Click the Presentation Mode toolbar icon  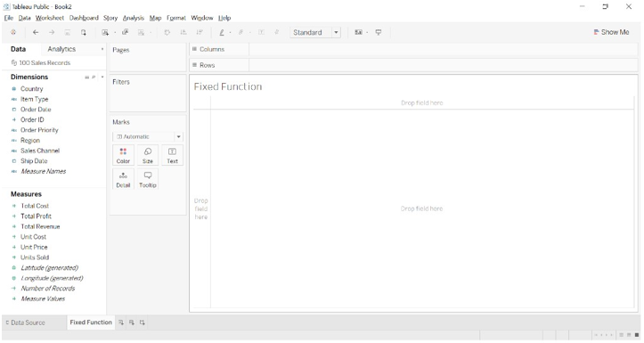[379, 32]
